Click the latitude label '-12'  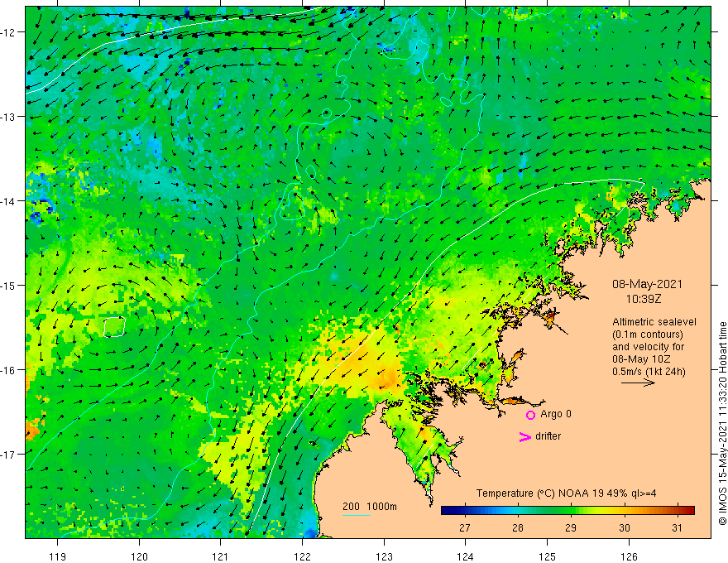click(8, 32)
